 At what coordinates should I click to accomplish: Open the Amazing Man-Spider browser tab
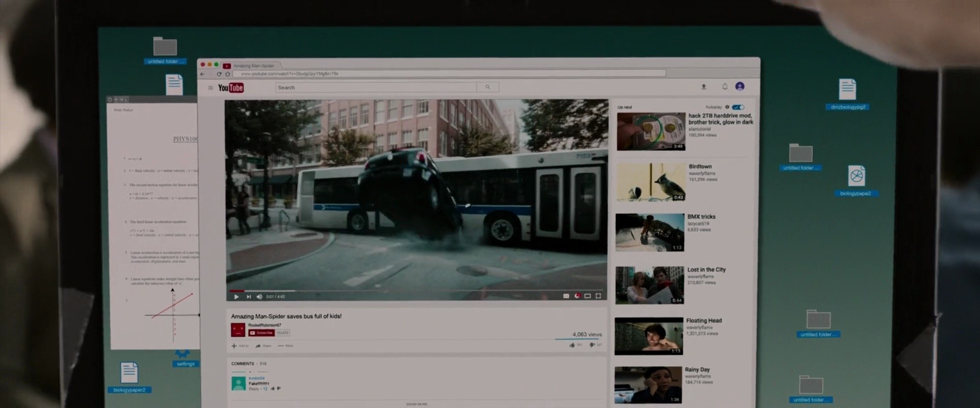(252, 66)
